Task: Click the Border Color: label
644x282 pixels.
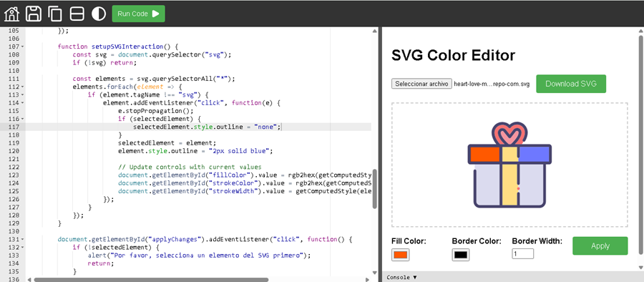Action: click(477, 241)
